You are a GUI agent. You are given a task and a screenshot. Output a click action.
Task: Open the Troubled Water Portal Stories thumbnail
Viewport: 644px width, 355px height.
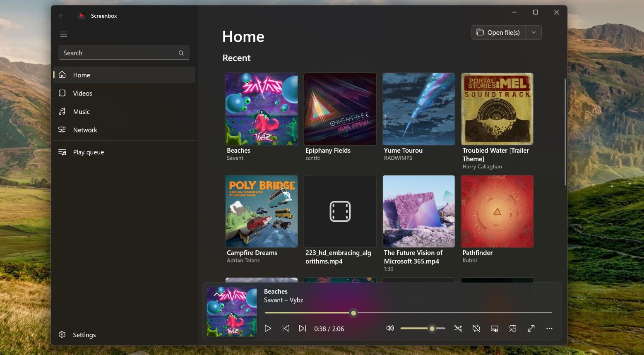pos(497,109)
